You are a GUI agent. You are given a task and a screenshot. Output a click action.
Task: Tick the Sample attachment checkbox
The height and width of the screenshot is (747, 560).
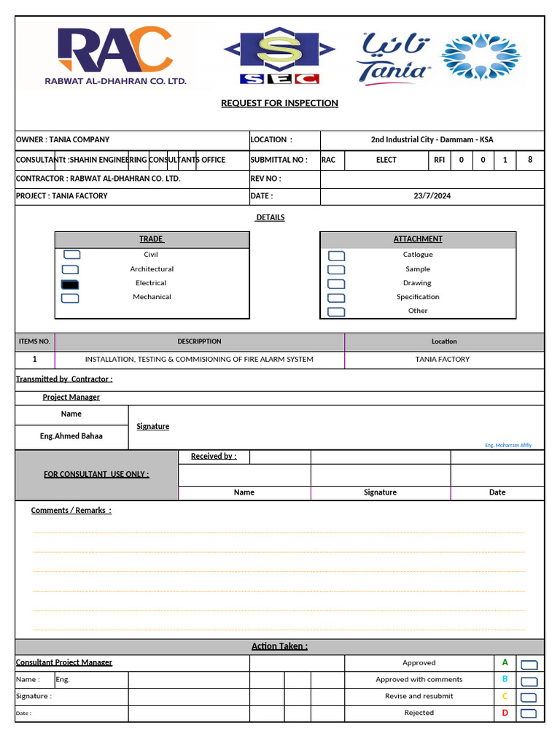click(336, 270)
